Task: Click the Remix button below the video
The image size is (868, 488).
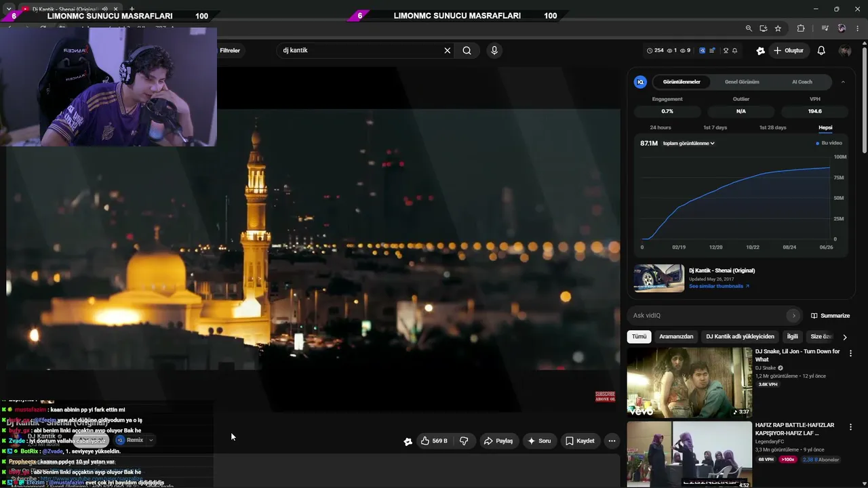Action: click(x=130, y=440)
